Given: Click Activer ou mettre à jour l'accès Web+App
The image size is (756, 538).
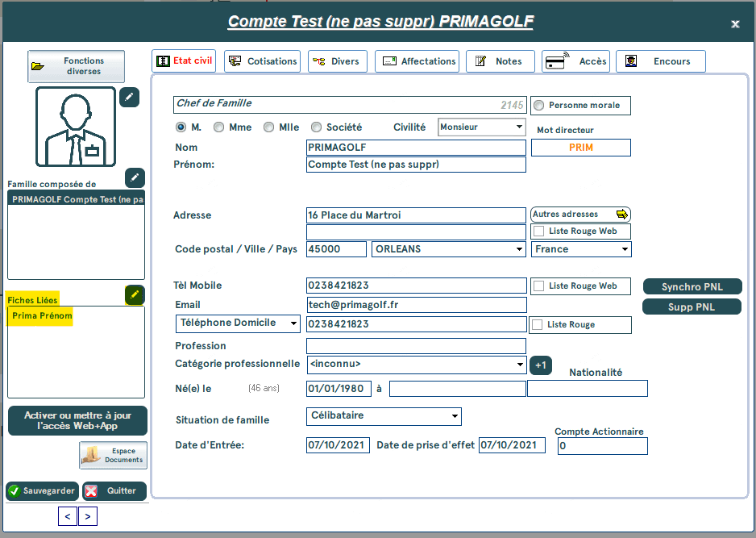Looking at the screenshot, I should [77, 421].
